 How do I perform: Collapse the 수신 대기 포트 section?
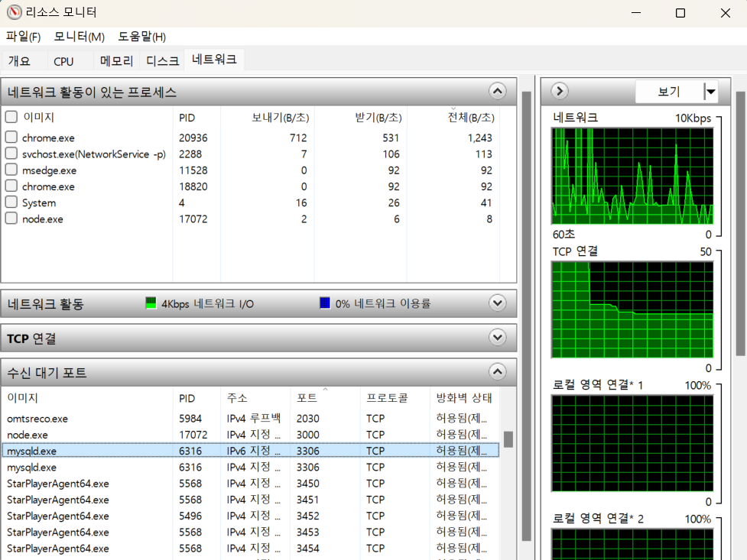click(x=498, y=372)
